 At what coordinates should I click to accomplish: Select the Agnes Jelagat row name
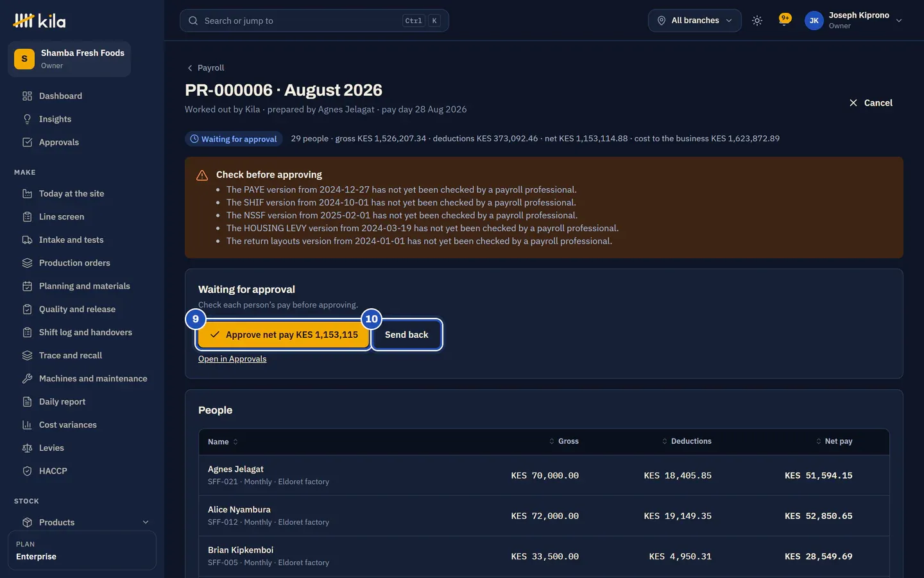pos(235,469)
